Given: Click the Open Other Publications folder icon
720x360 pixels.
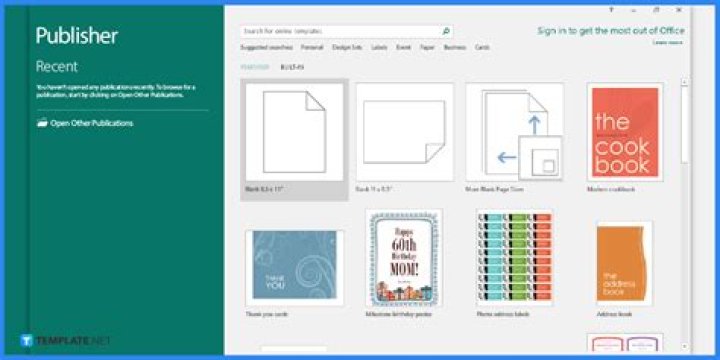Looking at the screenshot, I should pyautogui.click(x=42, y=123).
